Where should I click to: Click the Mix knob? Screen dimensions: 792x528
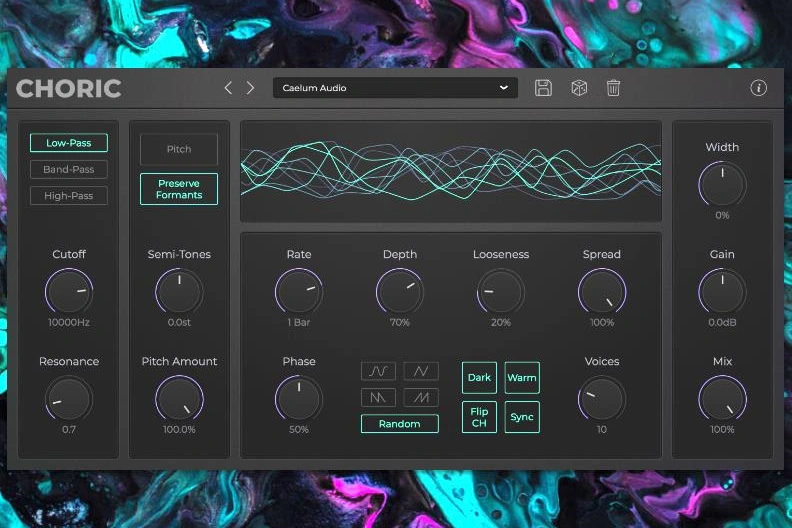(x=722, y=399)
